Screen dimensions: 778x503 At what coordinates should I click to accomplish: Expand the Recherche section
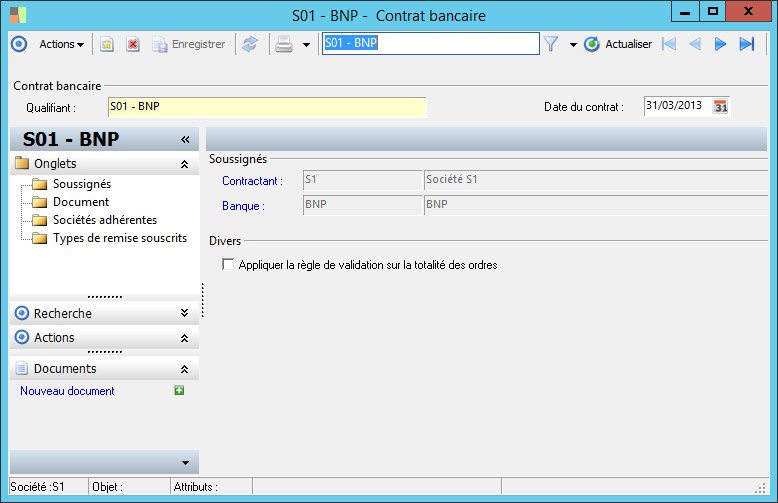click(x=185, y=313)
